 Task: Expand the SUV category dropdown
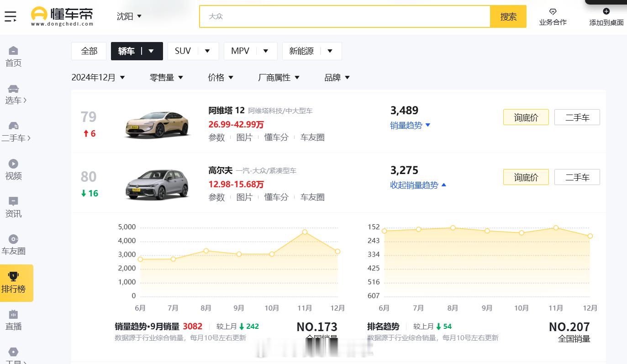pyautogui.click(x=207, y=51)
